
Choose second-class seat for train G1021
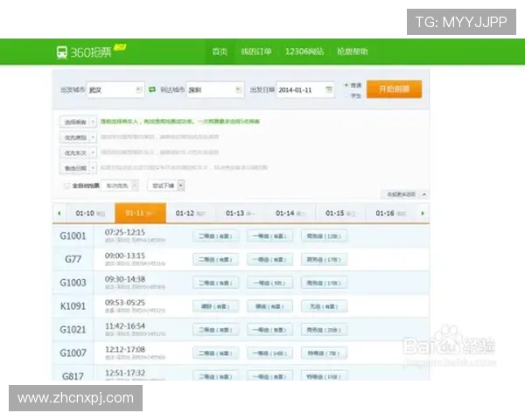215,330
